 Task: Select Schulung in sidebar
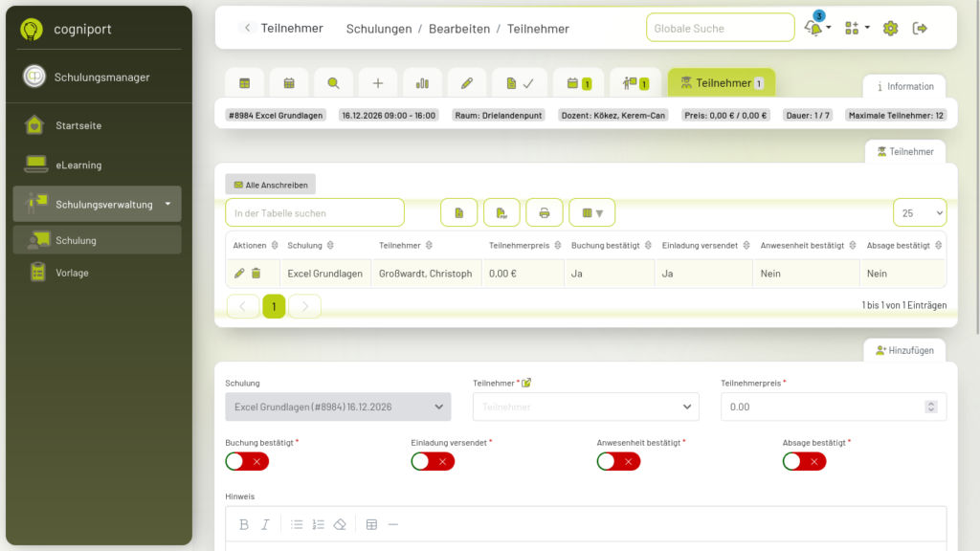click(97, 240)
